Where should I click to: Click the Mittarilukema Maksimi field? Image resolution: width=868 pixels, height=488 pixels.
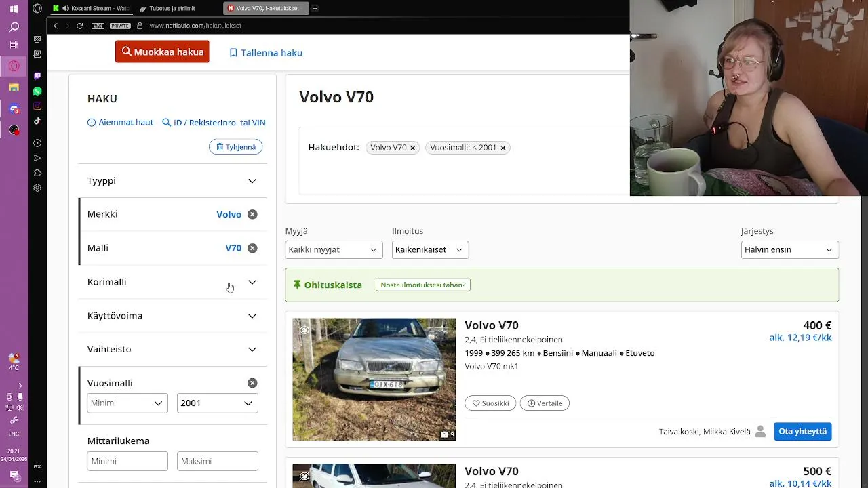[218, 461]
